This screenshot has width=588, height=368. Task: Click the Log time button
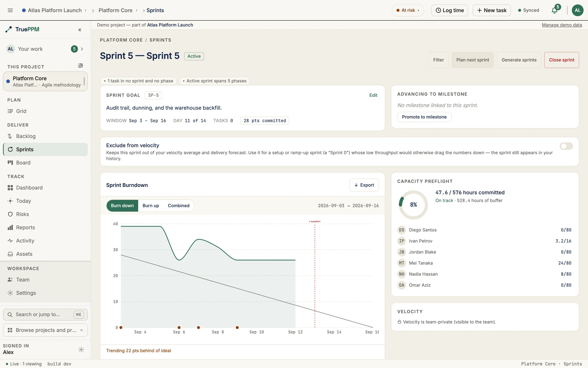click(x=450, y=10)
